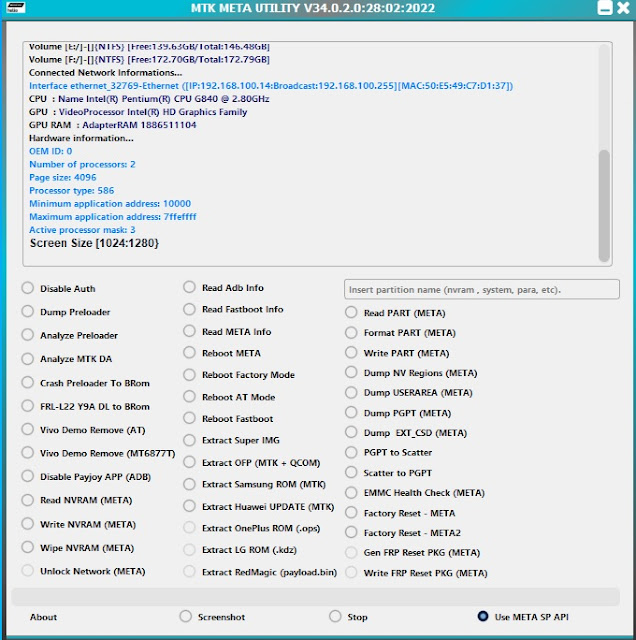Click the 'CPU : Name Intel(R) Pentium(R)' line
636x640 pixels.
point(149,99)
